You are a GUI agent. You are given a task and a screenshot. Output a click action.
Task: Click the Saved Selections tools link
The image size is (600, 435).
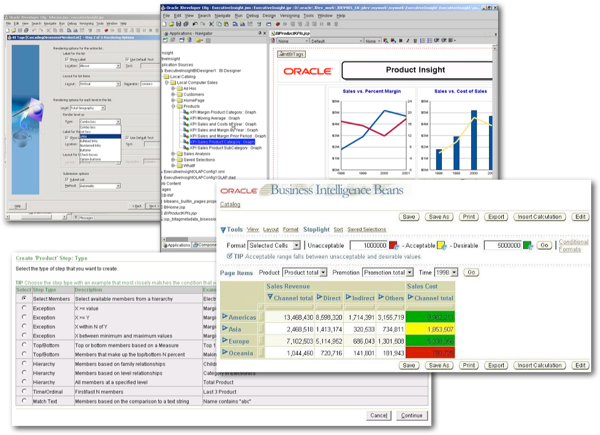(367, 230)
